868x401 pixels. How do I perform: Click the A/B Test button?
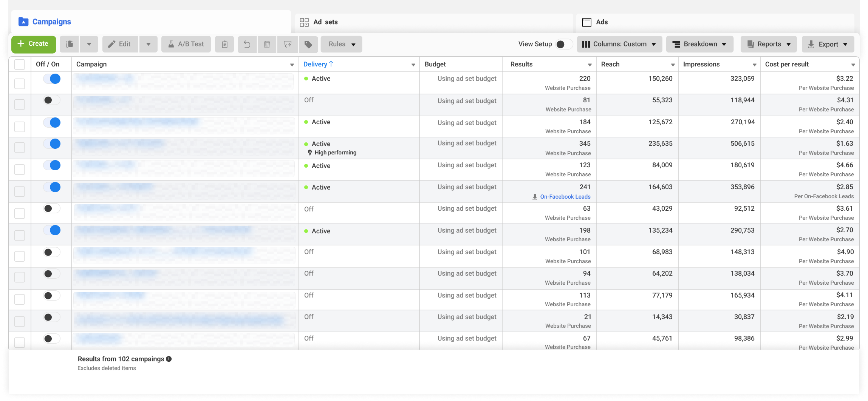coord(186,44)
